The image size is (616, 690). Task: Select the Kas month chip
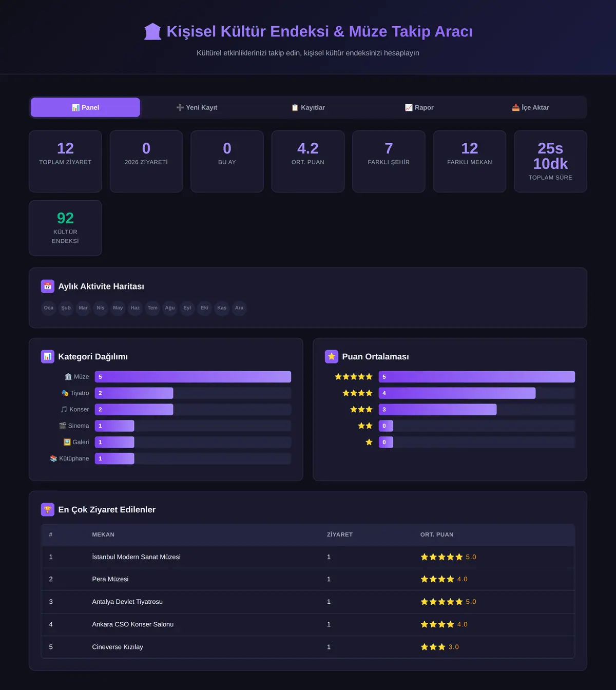(222, 308)
